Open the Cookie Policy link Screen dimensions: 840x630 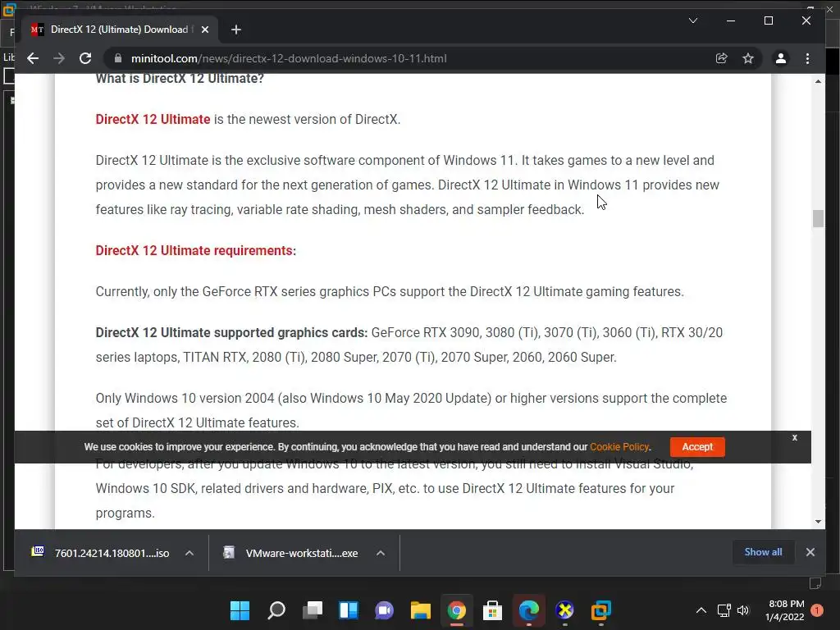tap(619, 447)
